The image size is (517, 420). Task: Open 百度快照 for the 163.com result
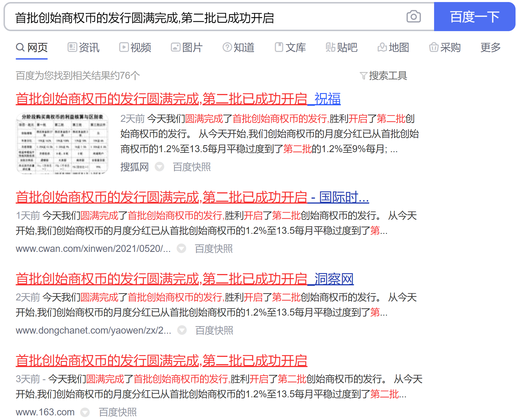pos(118,412)
